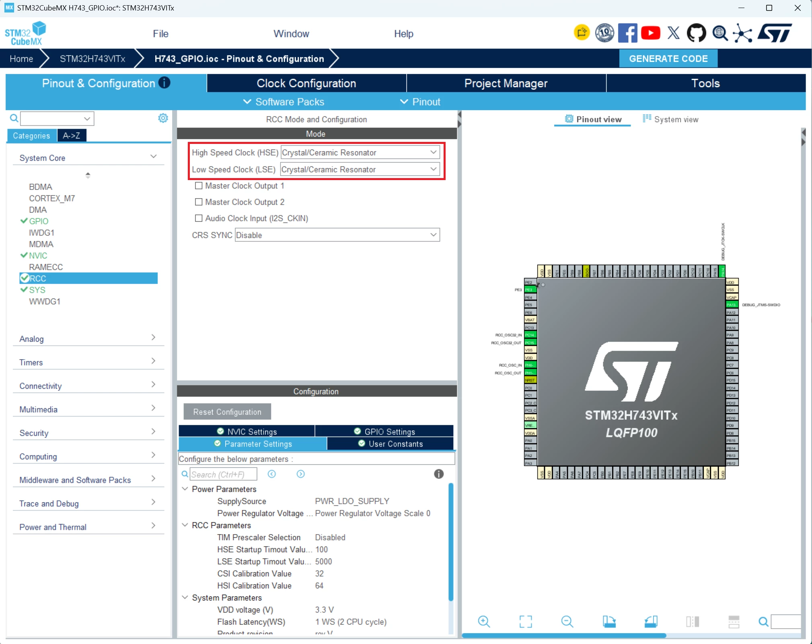Click the split view layout icon
Viewport: 812px width, 644px height.
pos(693,621)
